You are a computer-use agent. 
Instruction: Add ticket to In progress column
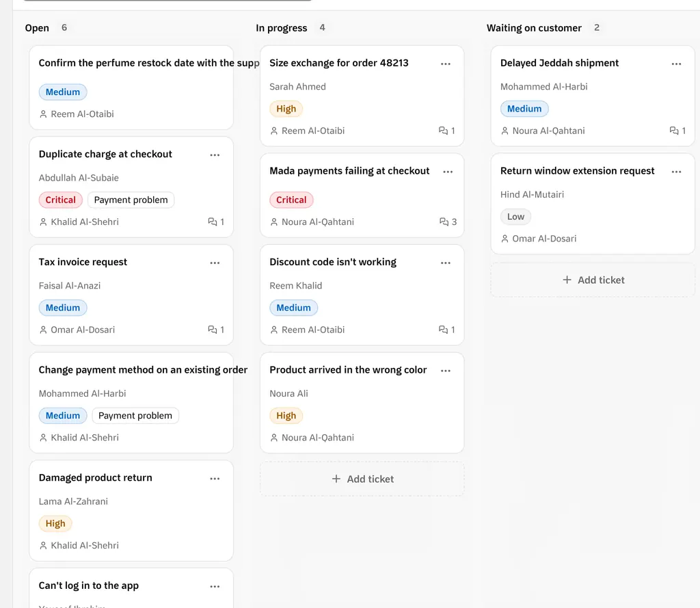click(x=362, y=479)
